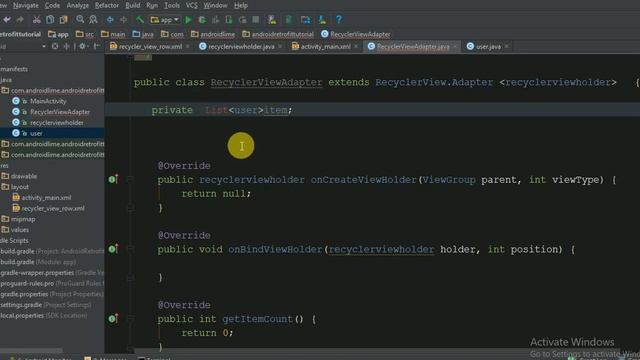This screenshot has height=360, width=640.
Task: Start debugging with the bug icon
Action: point(202,20)
